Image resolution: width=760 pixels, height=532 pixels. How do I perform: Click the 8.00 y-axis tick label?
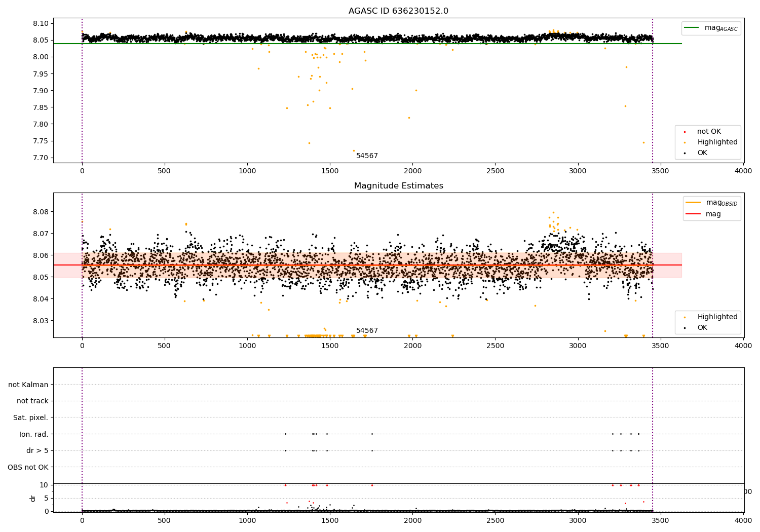[x=41, y=57]
